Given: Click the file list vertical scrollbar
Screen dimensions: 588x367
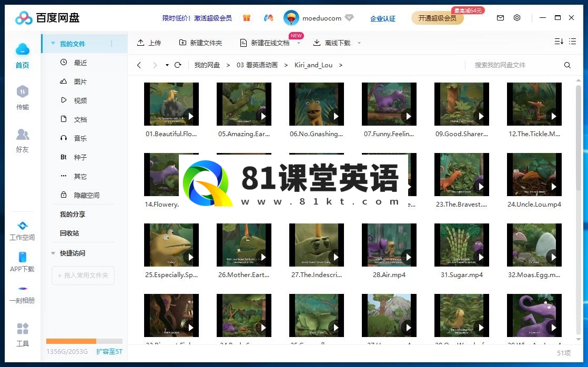Looking at the screenshot, I should [x=578, y=139].
